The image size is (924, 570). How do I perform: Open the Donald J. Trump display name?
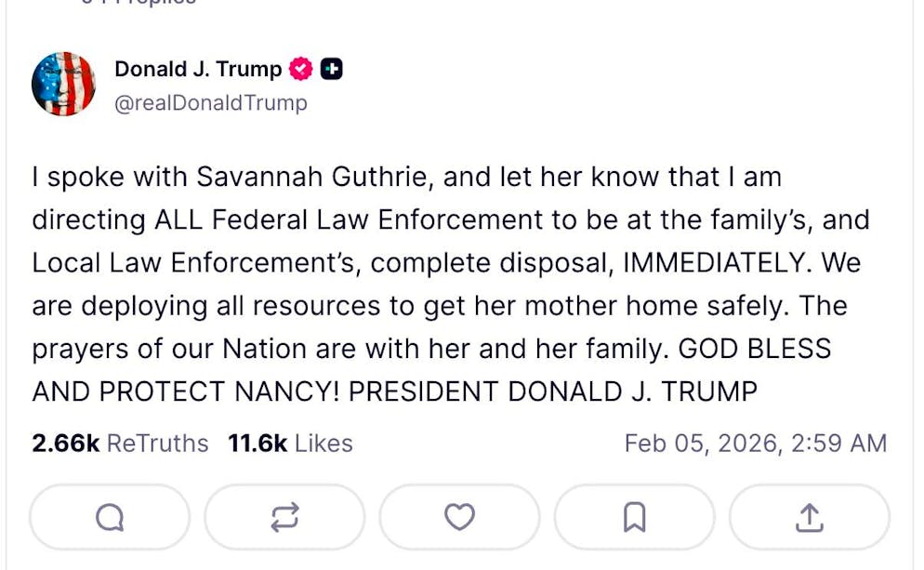(x=198, y=69)
